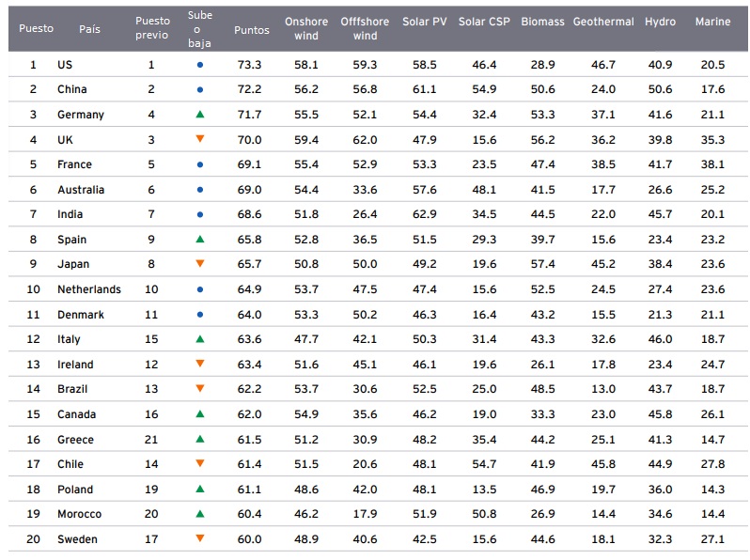Viewport: 750px width, 560px height.
Task: Click Greece's green up-arrow icon
Action: click(199, 439)
